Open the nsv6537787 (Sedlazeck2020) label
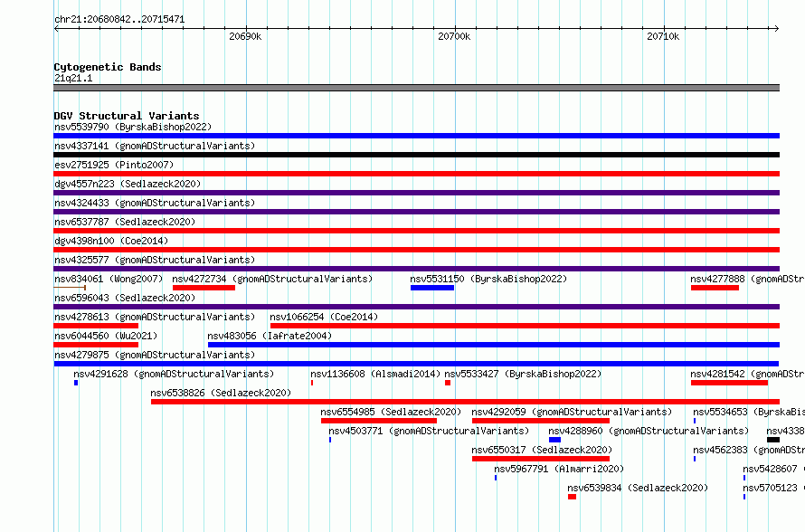The height and width of the screenshot is (532, 805). 125,222
